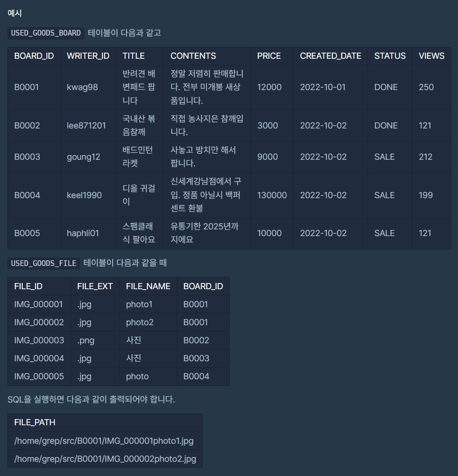The width and height of the screenshot is (458, 476).
Task: Click the IMG_000002 file ID cell
Action: pyautogui.click(x=39, y=322)
